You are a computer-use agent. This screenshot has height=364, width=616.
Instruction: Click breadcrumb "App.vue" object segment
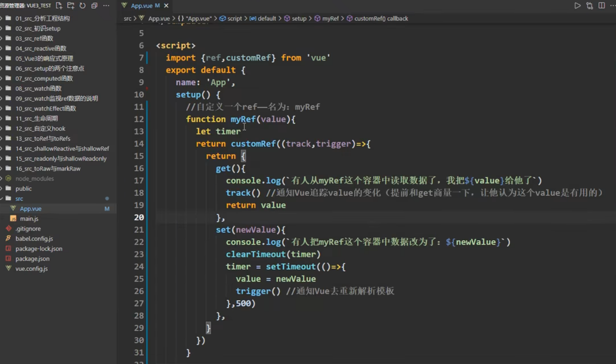point(199,18)
